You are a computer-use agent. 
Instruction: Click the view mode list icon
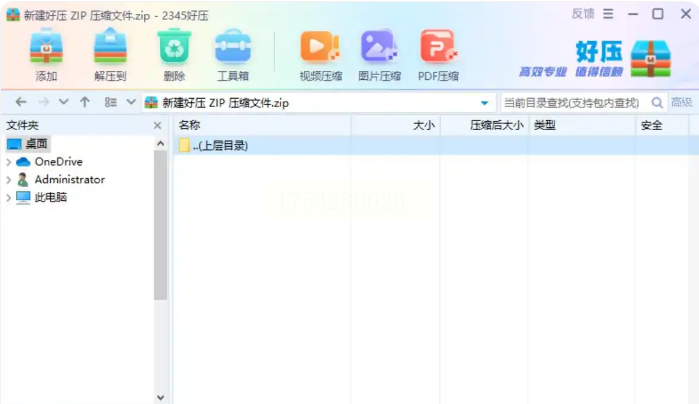(x=111, y=103)
